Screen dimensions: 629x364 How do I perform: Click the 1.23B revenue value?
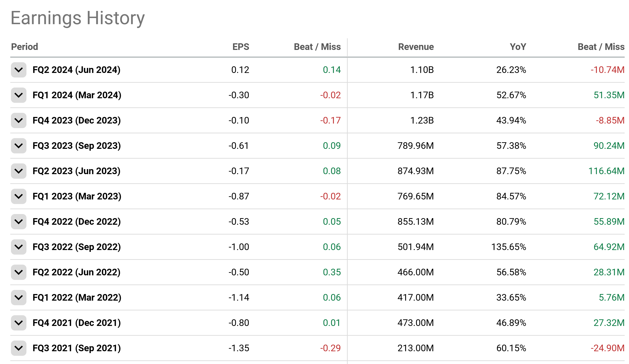pos(422,121)
